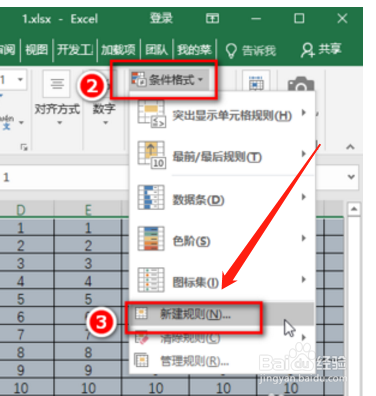The width and height of the screenshot is (376, 396).
Task: Open Icon Sets (图标集) submenu
Action: point(222,281)
